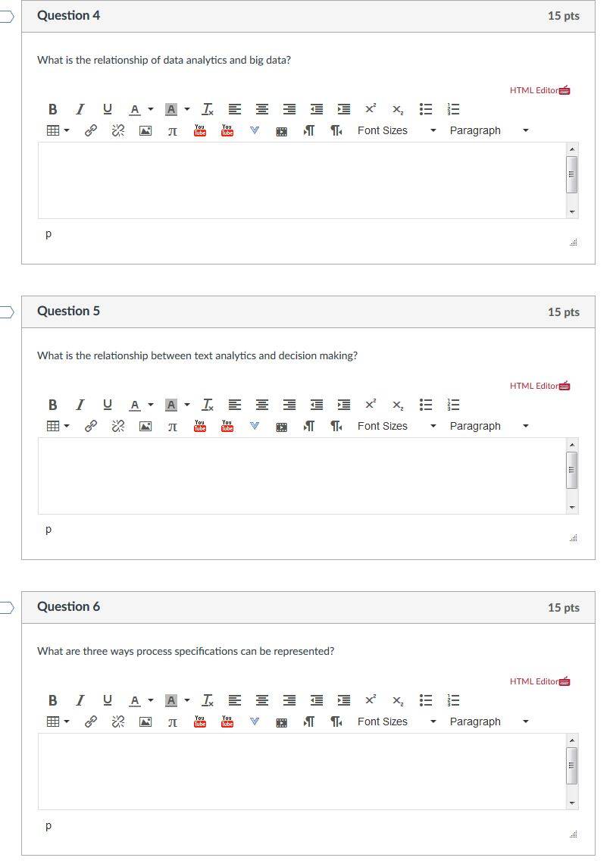
Task: Remove link in Question 4 editor
Action: coord(117,131)
